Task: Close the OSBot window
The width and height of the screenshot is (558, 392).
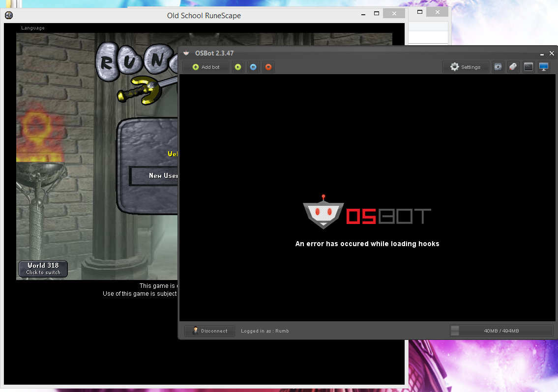Action: 552,54
